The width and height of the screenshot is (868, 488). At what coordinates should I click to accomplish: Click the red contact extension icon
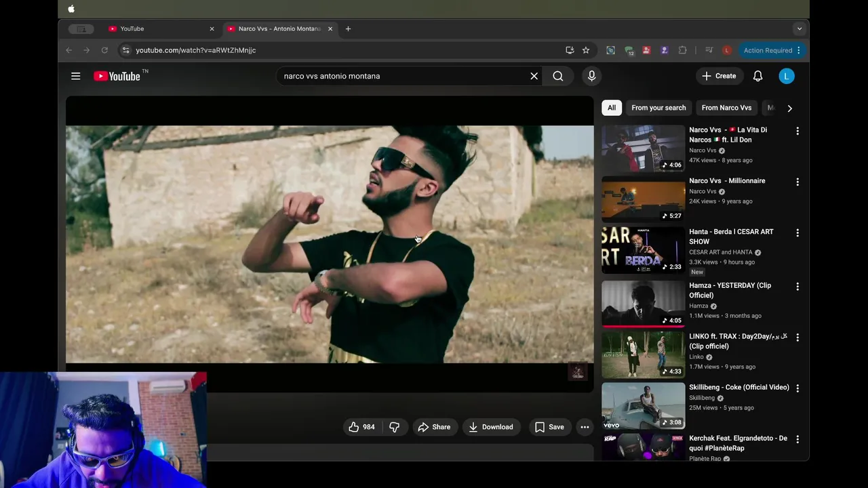tap(646, 50)
